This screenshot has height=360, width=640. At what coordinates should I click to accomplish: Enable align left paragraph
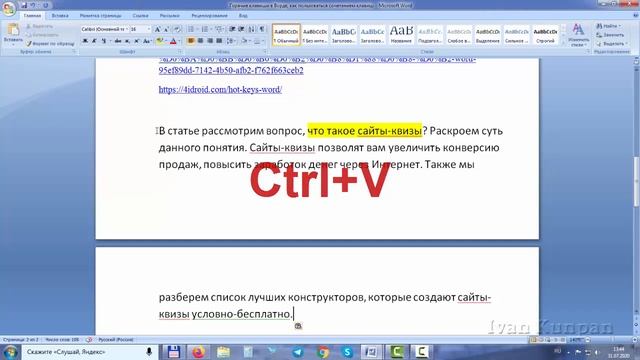coord(191,41)
